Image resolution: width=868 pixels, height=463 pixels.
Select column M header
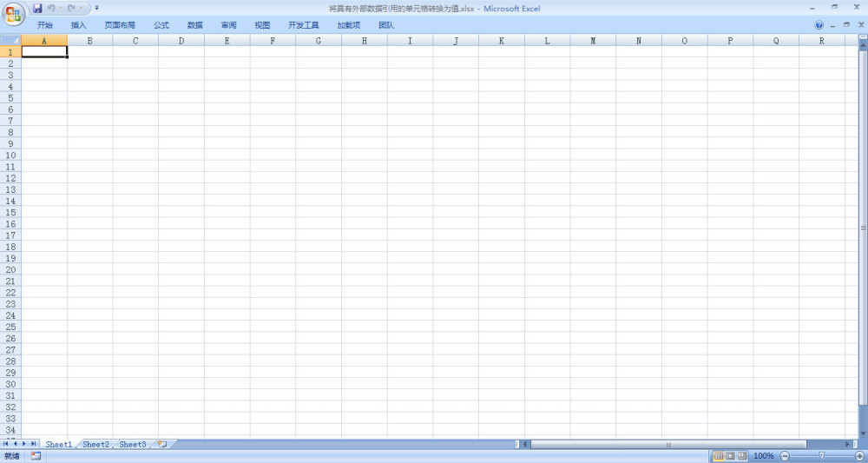pos(593,41)
